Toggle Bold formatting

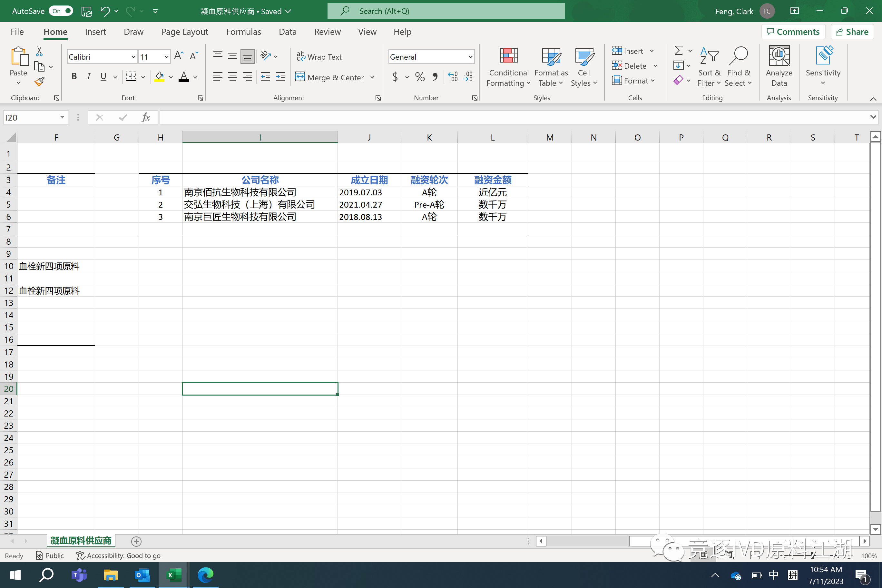pyautogui.click(x=74, y=77)
